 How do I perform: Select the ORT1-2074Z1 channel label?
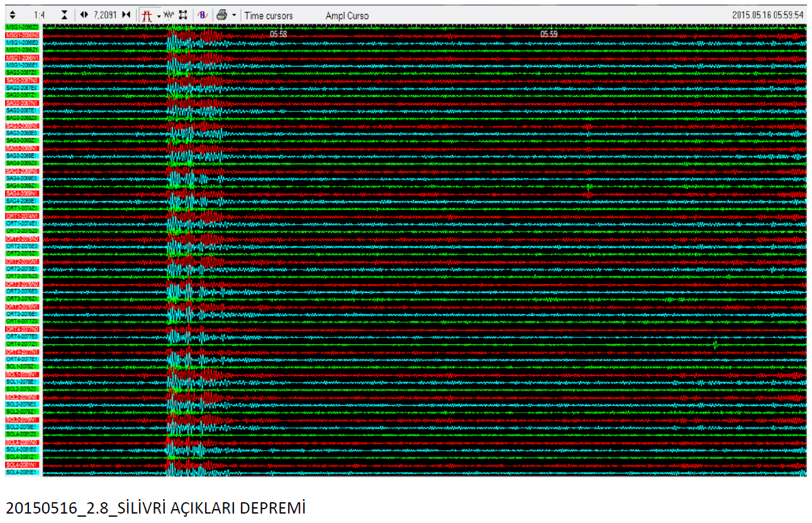point(22,208)
